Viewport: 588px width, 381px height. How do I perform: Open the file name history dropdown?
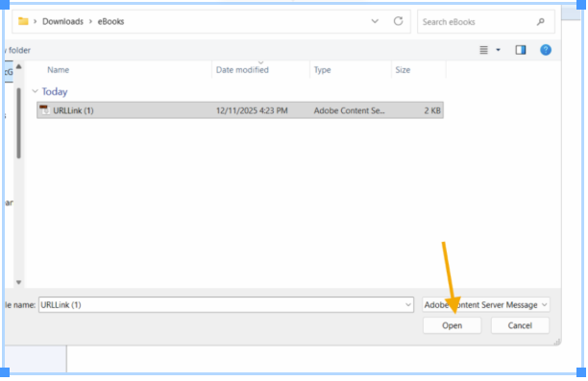point(408,305)
